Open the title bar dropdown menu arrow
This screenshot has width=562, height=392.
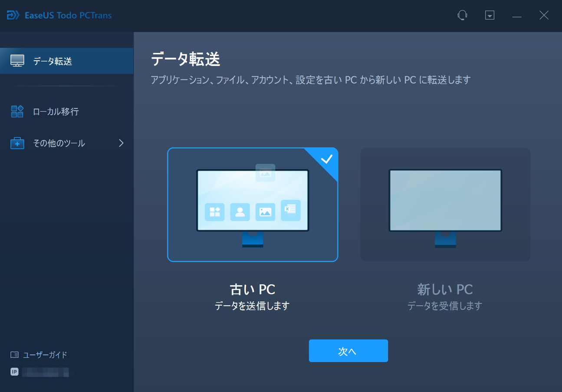coord(490,15)
